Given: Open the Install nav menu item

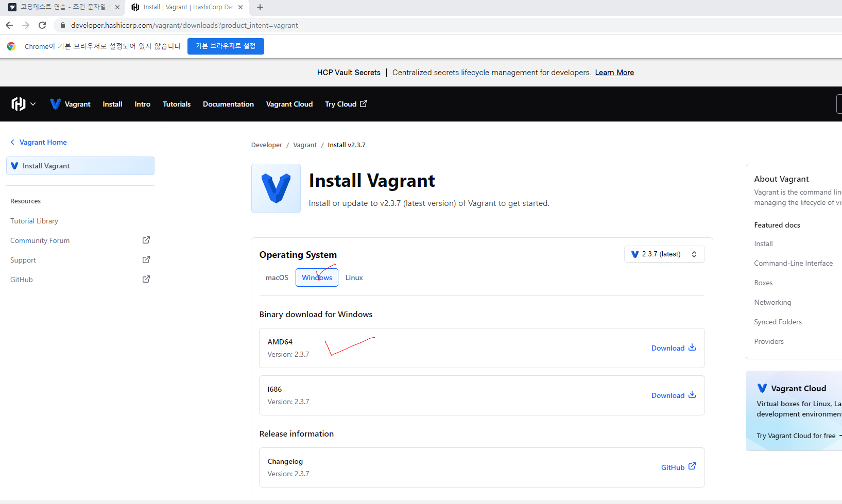Looking at the screenshot, I should 112,104.
